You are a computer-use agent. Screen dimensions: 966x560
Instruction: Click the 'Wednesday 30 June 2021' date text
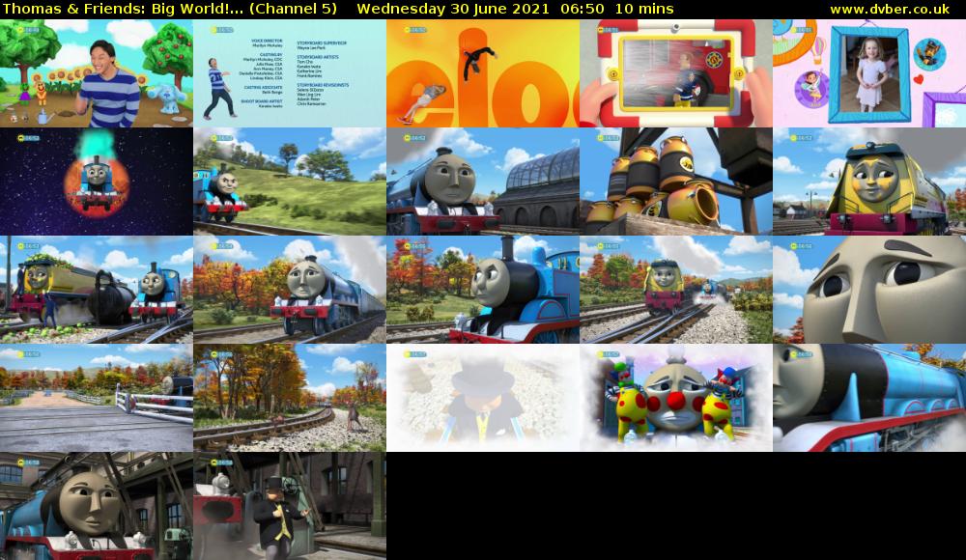pyautogui.click(x=453, y=10)
